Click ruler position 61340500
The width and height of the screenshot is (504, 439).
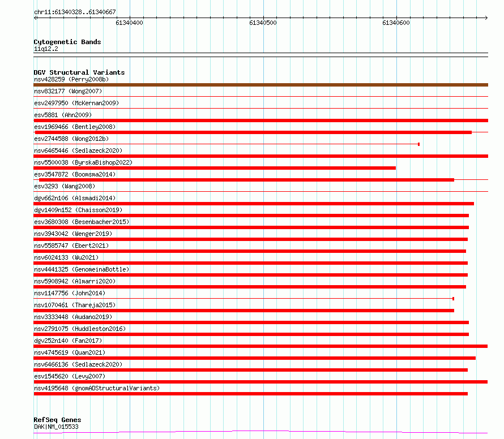[x=263, y=23]
